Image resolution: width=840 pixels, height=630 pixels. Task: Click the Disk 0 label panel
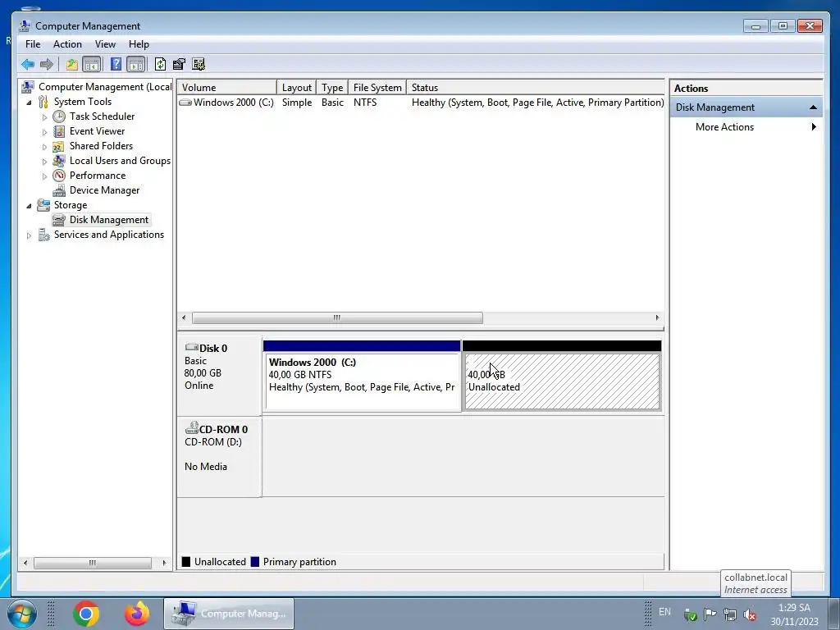coord(219,374)
